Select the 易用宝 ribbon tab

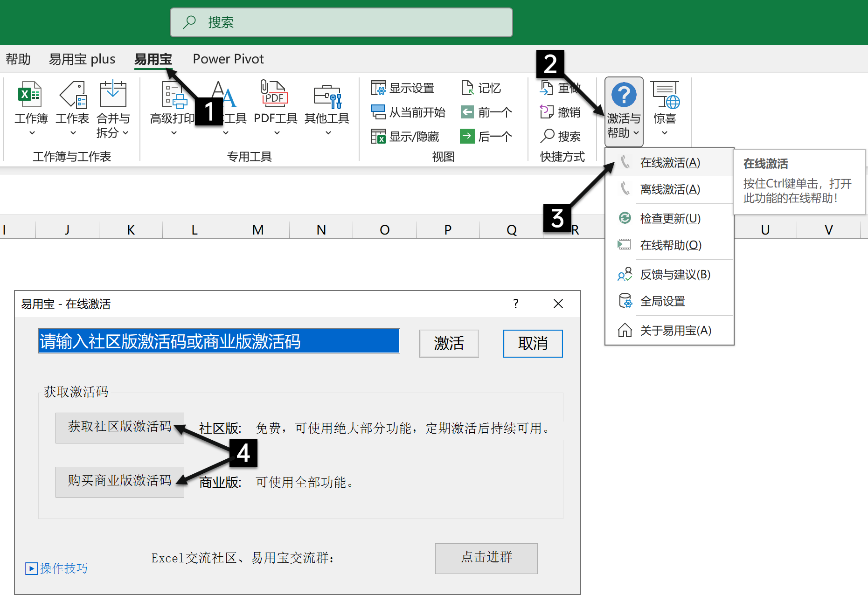(x=153, y=59)
